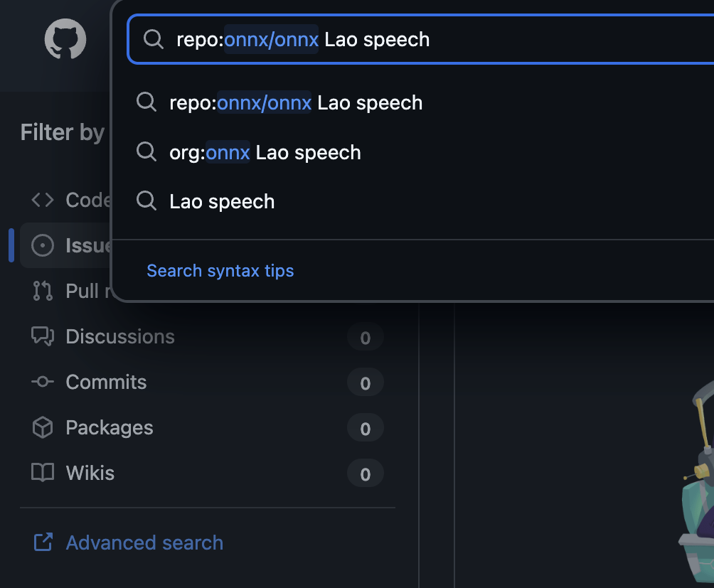Click the Discussions speech bubble icon
The width and height of the screenshot is (714, 588).
43,336
